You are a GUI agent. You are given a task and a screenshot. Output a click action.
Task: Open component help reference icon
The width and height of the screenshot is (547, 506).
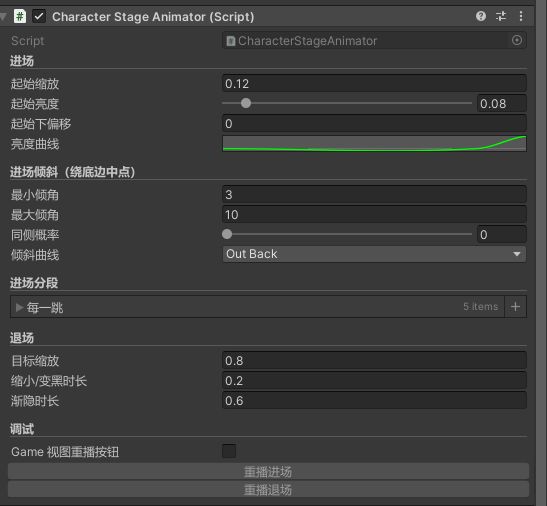click(x=481, y=16)
